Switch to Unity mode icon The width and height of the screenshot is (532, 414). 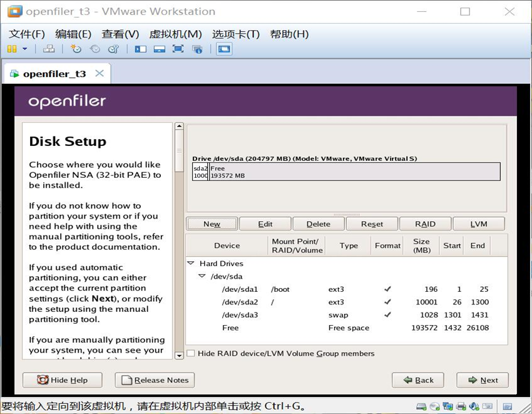(197, 49)
